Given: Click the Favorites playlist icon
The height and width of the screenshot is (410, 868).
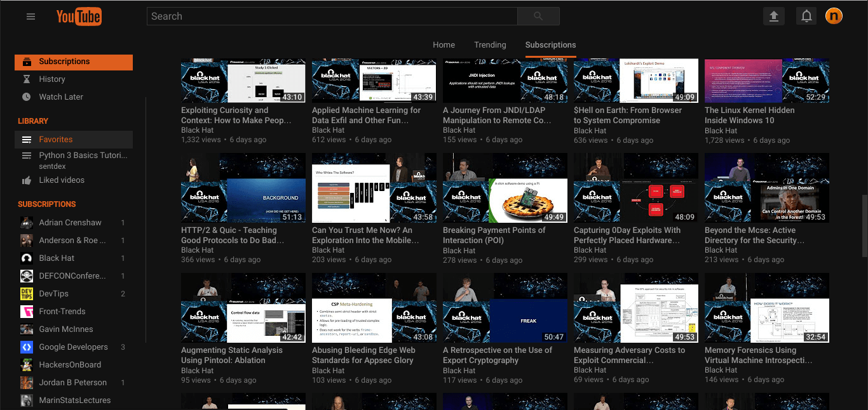Looking at the screenshot, I should pos(27,140).
